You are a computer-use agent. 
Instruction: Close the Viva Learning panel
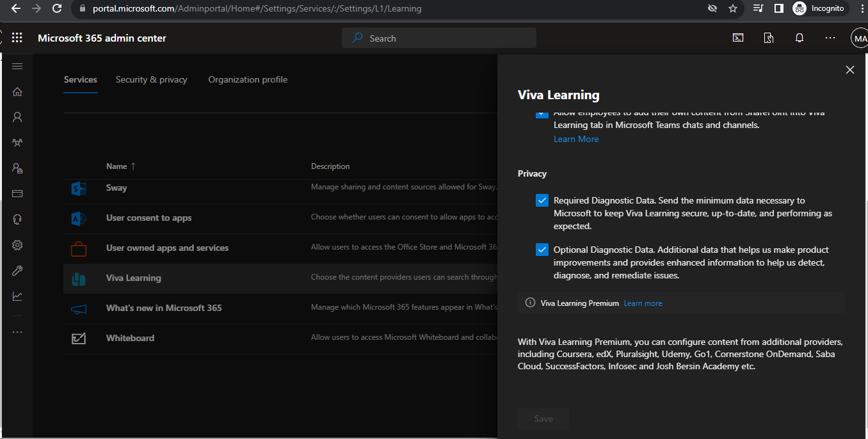850,70
